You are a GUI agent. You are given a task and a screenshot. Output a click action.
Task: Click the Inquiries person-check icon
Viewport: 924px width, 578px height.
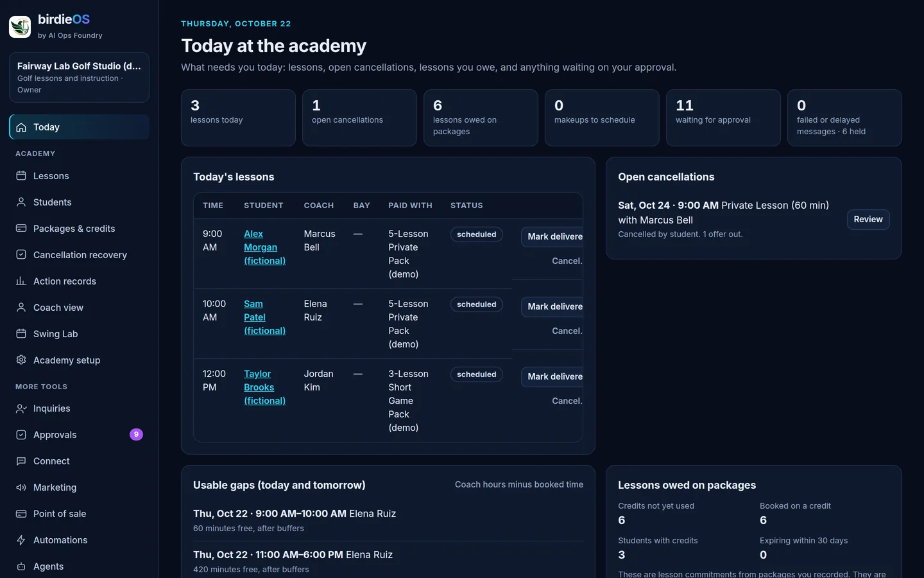coord(21,408)
